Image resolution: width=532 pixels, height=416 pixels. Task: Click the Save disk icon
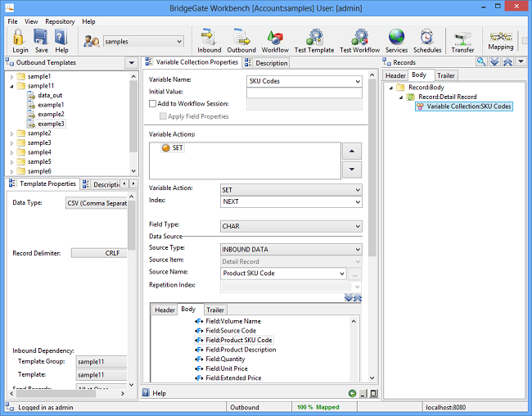[x=41, y=39]
